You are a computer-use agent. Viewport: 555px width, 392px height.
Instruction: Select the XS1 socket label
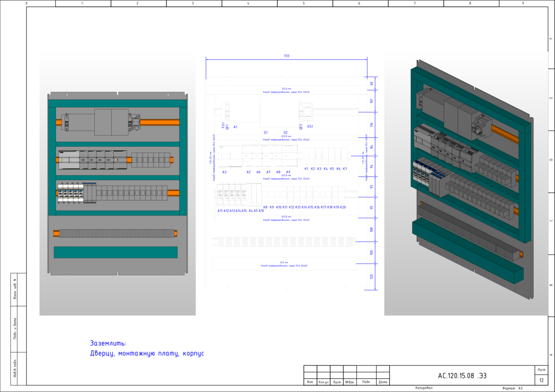(x=310, y=126)
